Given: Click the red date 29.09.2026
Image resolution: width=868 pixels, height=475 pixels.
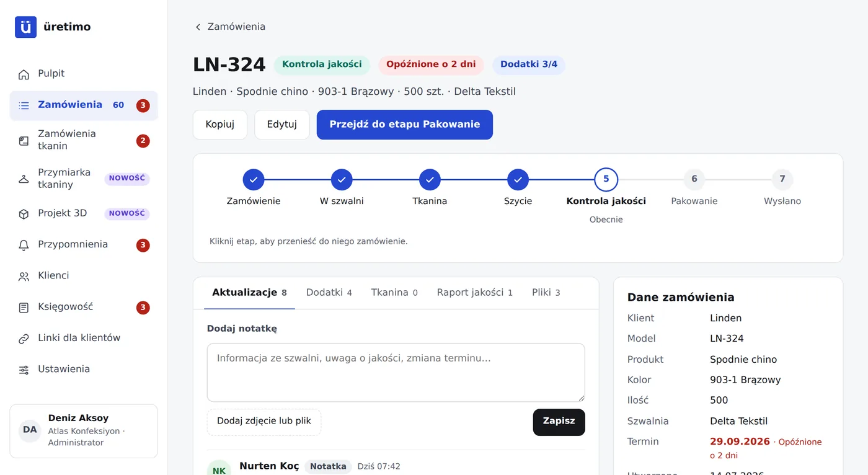Looking at the screenshot, I should 740,442.
